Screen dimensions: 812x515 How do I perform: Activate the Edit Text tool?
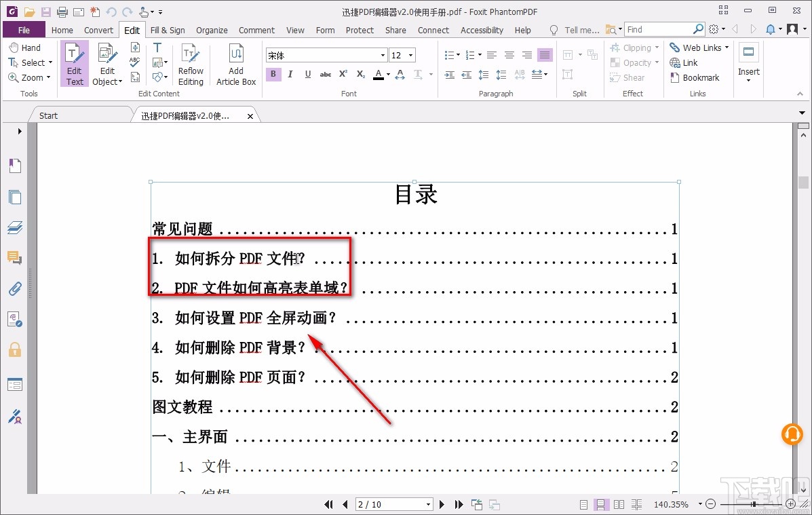[x=74, y=63]
